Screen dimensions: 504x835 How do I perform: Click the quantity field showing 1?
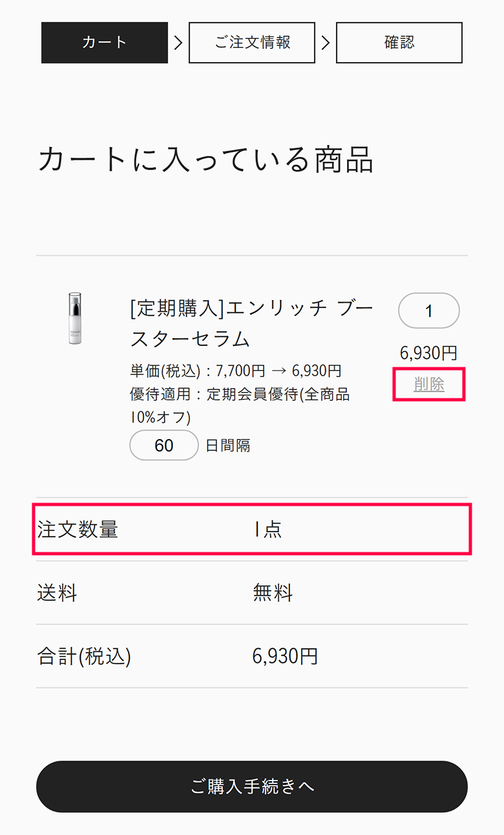[x=429, y=310]
